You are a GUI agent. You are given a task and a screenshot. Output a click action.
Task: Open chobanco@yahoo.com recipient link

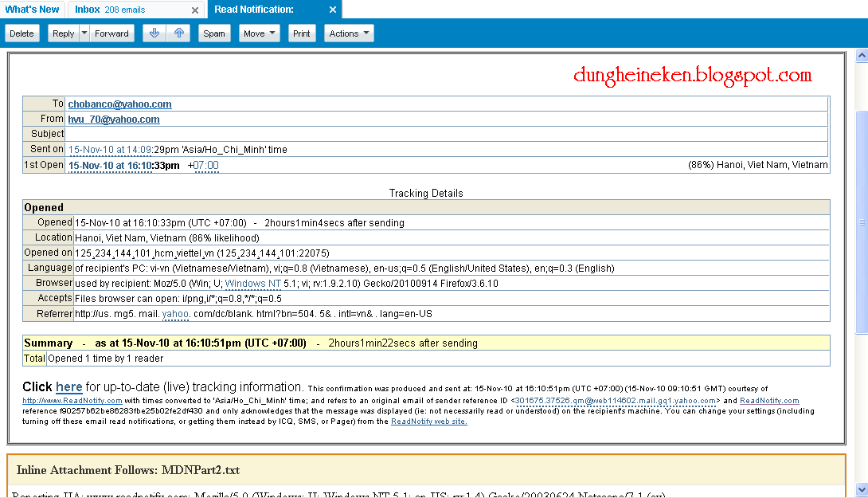[119, 104]
